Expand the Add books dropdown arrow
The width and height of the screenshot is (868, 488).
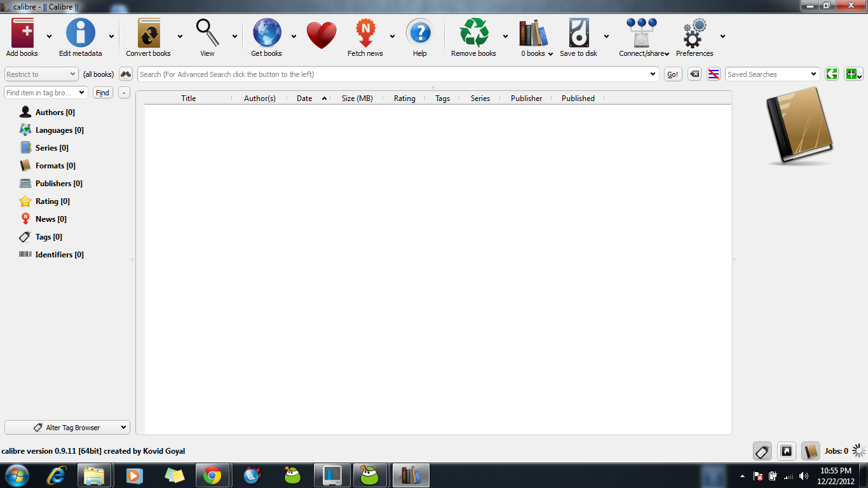click(x=49, y=36)
